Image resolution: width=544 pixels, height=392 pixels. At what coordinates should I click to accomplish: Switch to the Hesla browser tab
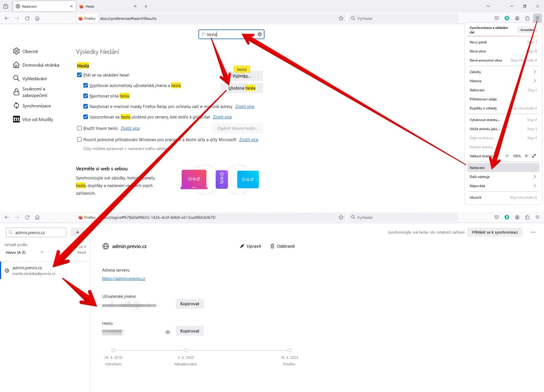90,6
